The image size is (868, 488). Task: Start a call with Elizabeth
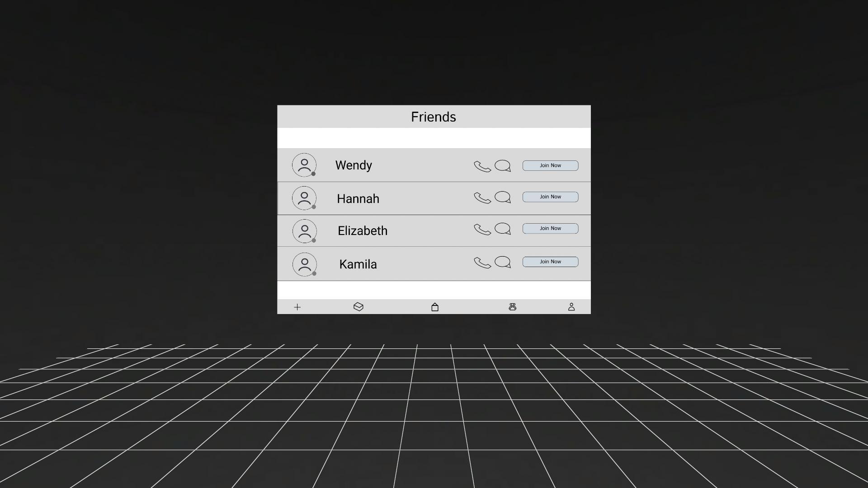click(x=482, y=230)
